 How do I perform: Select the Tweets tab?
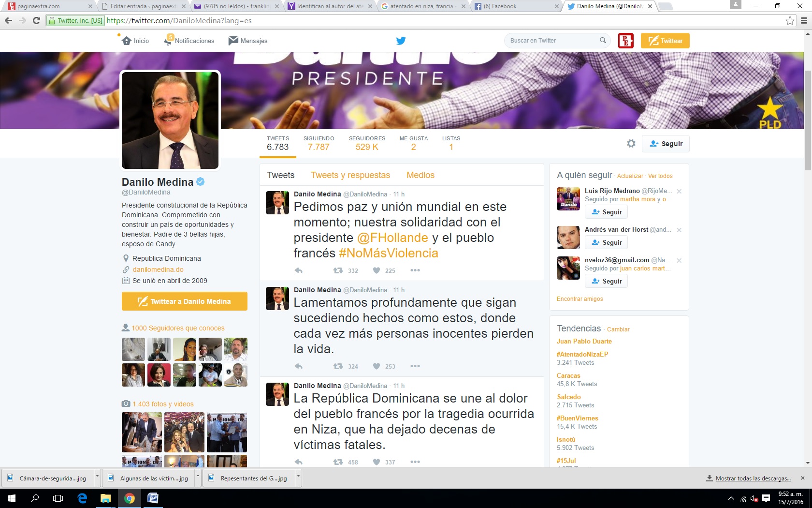[x=281, y=175]
